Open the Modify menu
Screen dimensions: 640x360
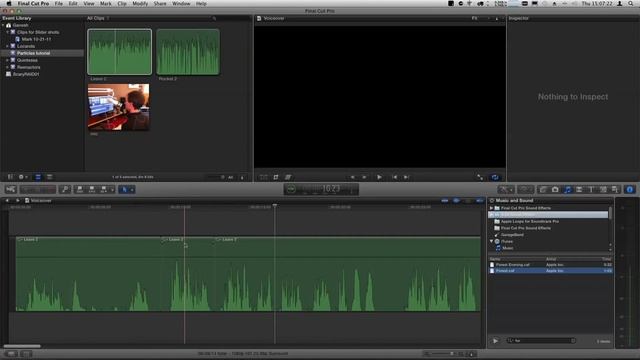point(140,3)
